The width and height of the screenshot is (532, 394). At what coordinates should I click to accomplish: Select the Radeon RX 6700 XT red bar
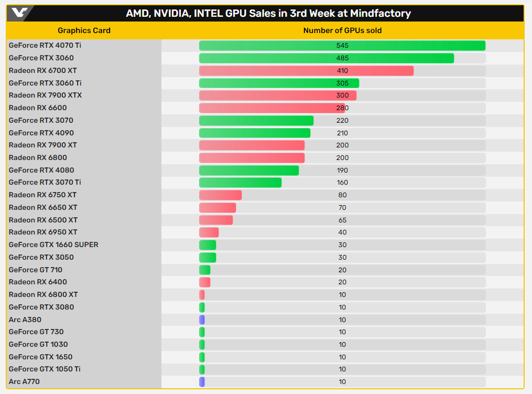[x=306, y=71]
